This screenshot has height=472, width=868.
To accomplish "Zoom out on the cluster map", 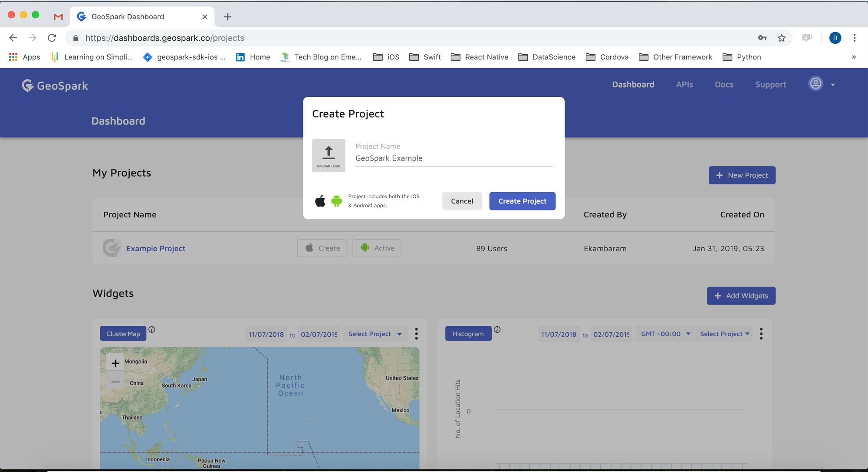I will click(x=115, y=382).
